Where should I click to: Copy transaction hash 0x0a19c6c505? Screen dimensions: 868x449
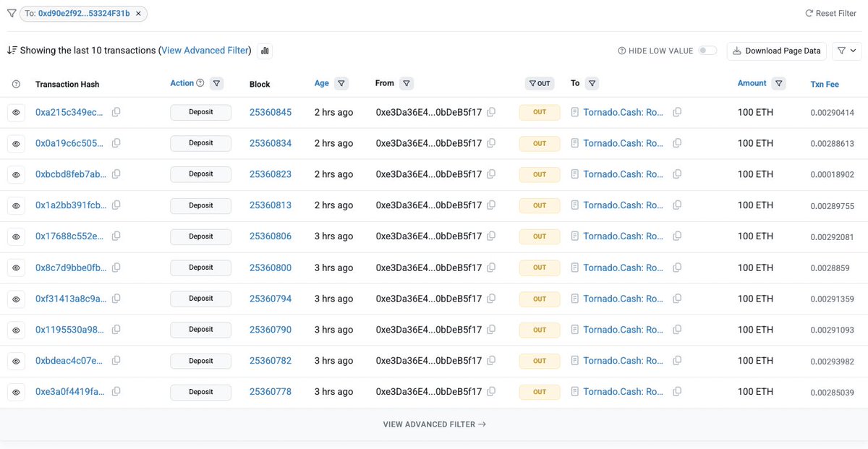116,143
